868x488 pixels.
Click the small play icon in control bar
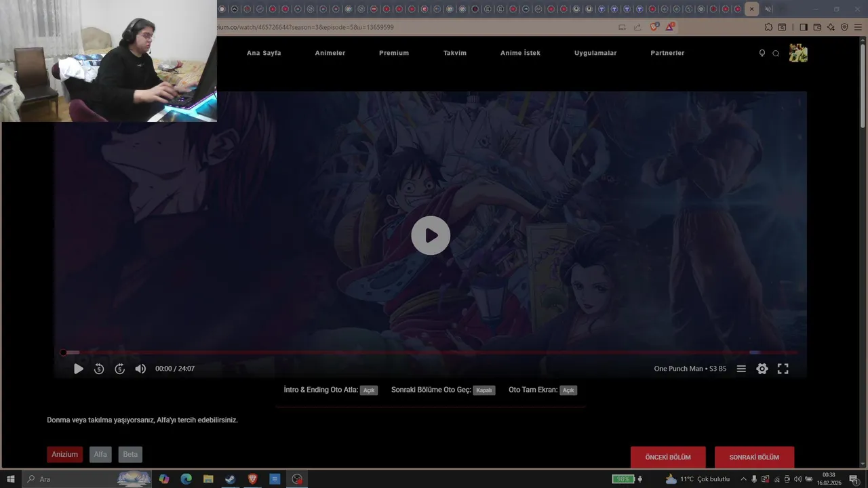[x=78, y=369]
